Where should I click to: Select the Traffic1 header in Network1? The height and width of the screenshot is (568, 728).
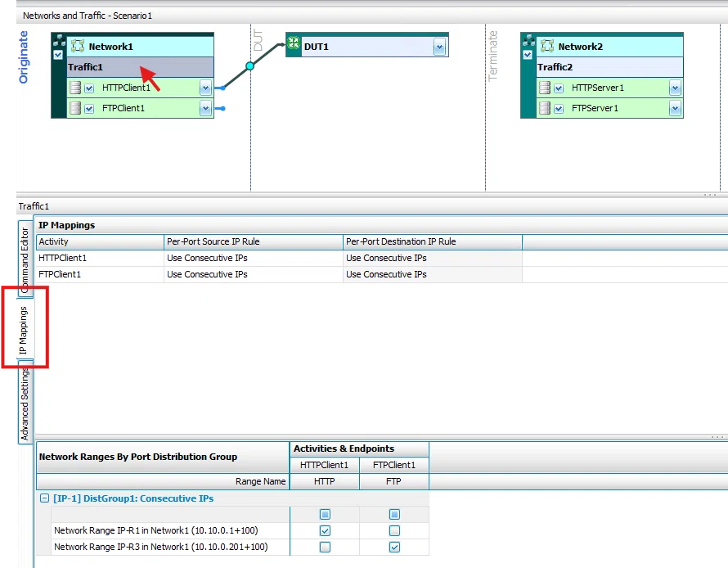point(140,67)
